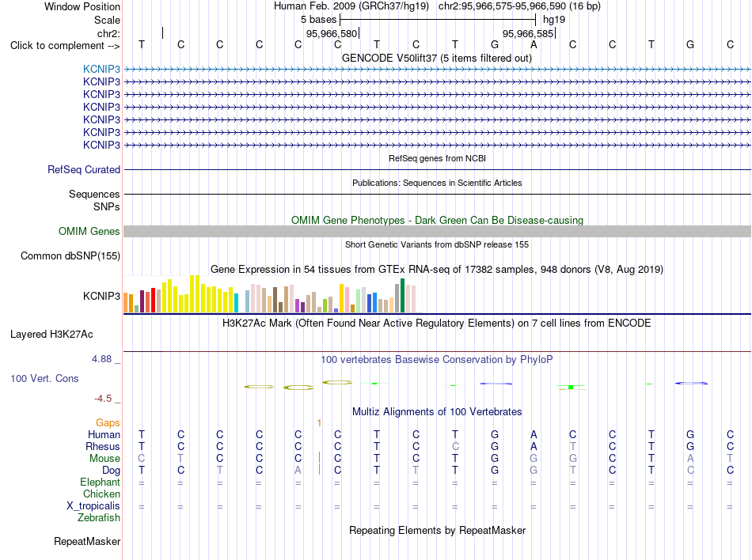Click the cyan bar in GTEx chart
This screenshot has height=560, width=752.
236,303
